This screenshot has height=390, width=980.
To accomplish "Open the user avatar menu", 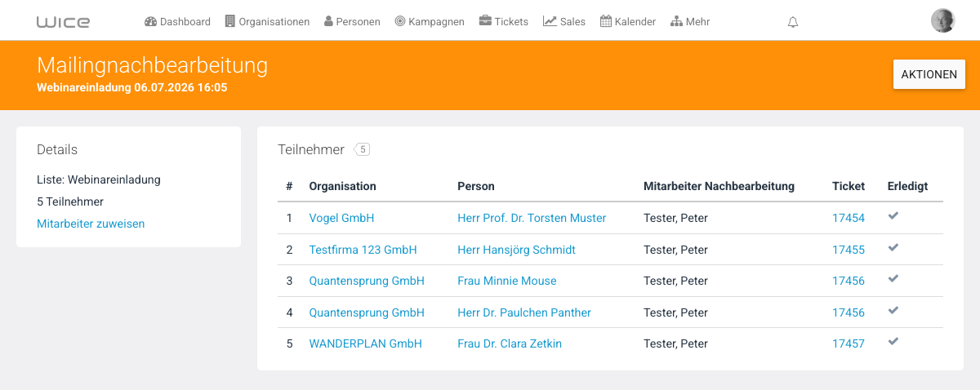I will 942,20.
